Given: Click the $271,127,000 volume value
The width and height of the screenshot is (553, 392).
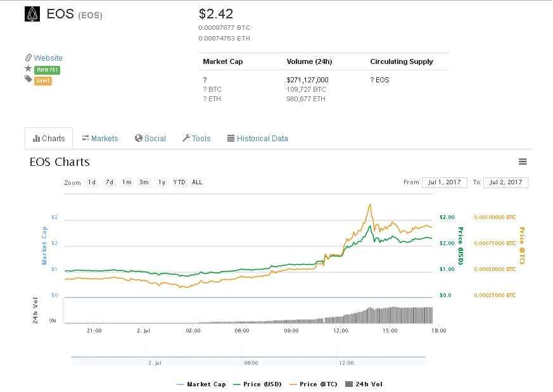Looking at the screenshot, I should [x=307, y=80].
